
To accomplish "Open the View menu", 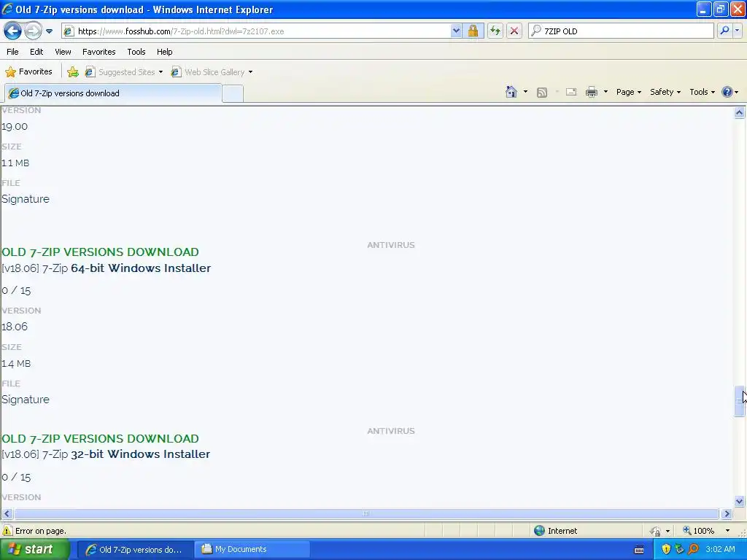I will [63, 52].
